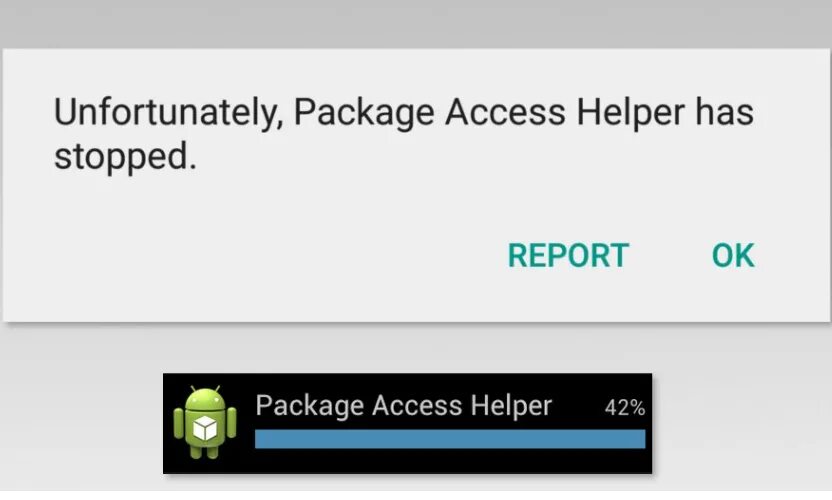The width and height of the screenshot is (832, 500).
Task: Dismiss the error dialog with OK
Action: tap(733, 255)
